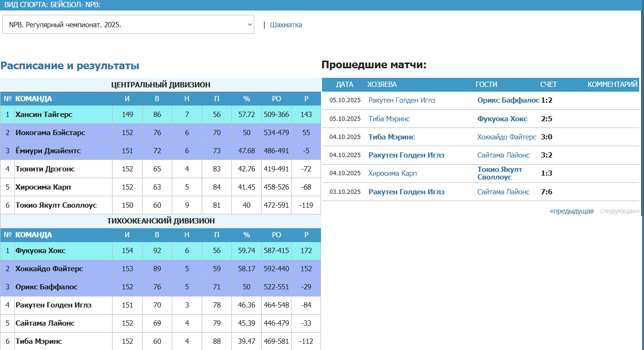Open the Шахматка view
Viewport: 644px width, 350px height.
coord(286,24)
